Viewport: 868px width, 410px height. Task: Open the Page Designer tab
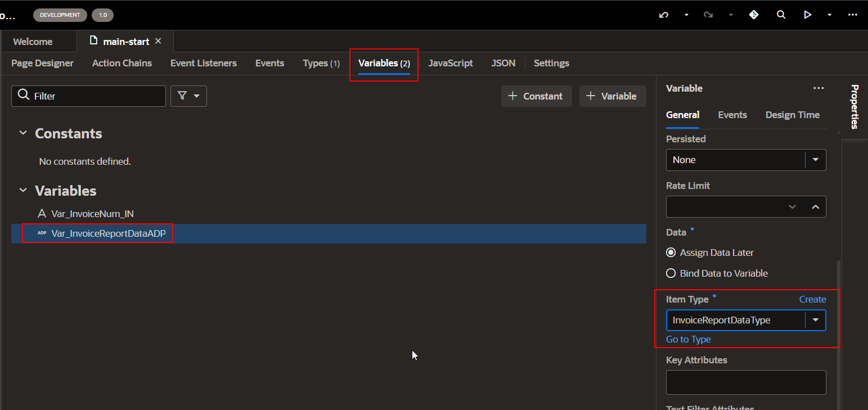click(42, 63)
